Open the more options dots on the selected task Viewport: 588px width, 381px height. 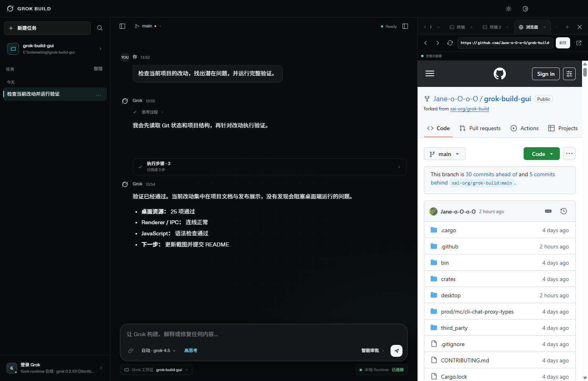99,94
